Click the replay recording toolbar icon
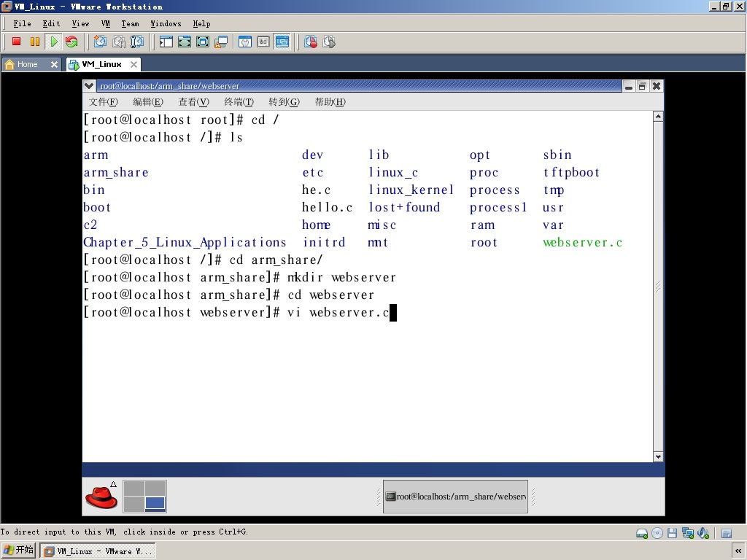Screen dimensions: 747x560 pyautogui.click(x=329, y=42)
